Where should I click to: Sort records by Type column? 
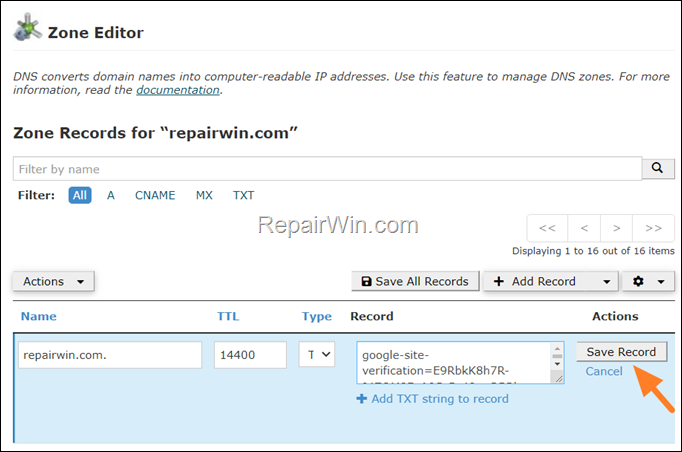pyautogui.click(x=317, y=316)
